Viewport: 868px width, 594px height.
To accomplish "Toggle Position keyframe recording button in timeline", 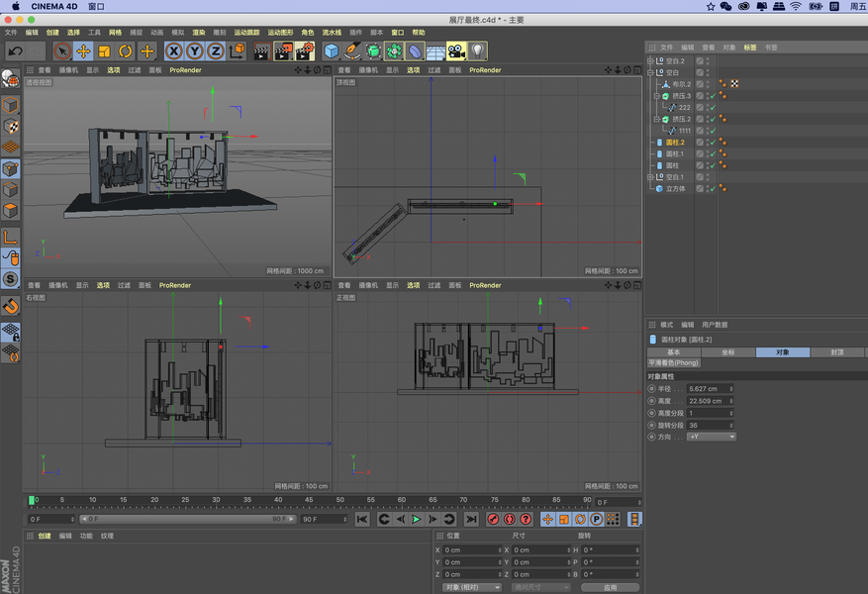I will point(547,520).
